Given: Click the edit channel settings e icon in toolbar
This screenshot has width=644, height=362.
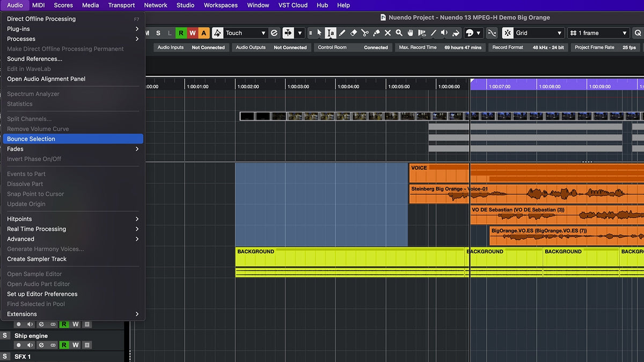Looking at the screenshot, I should 274,33.
